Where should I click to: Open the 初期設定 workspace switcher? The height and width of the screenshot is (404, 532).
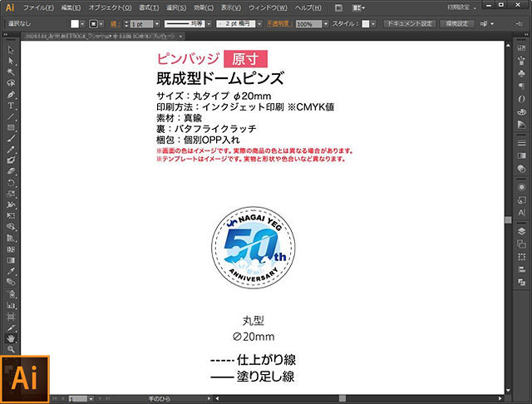point(461,7)
